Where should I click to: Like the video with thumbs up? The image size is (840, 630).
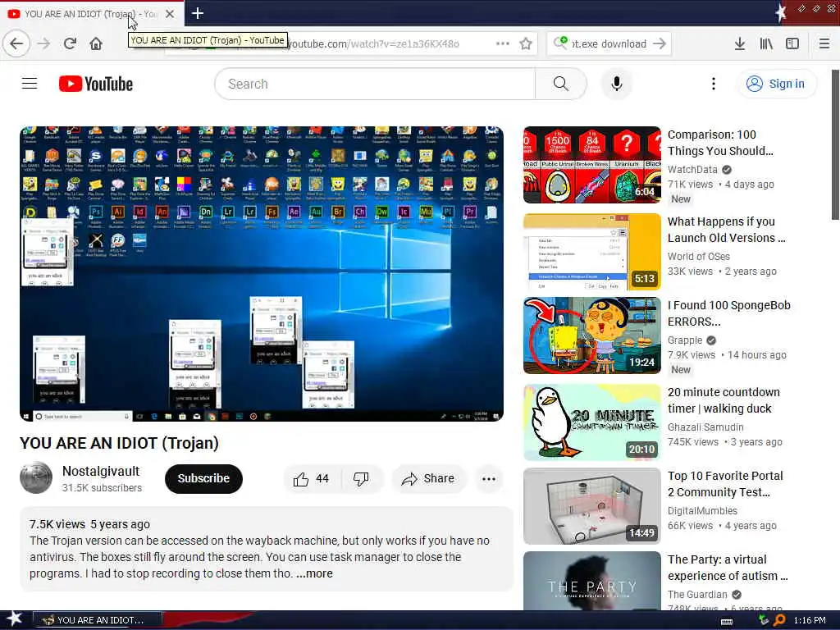coord(311,478)
